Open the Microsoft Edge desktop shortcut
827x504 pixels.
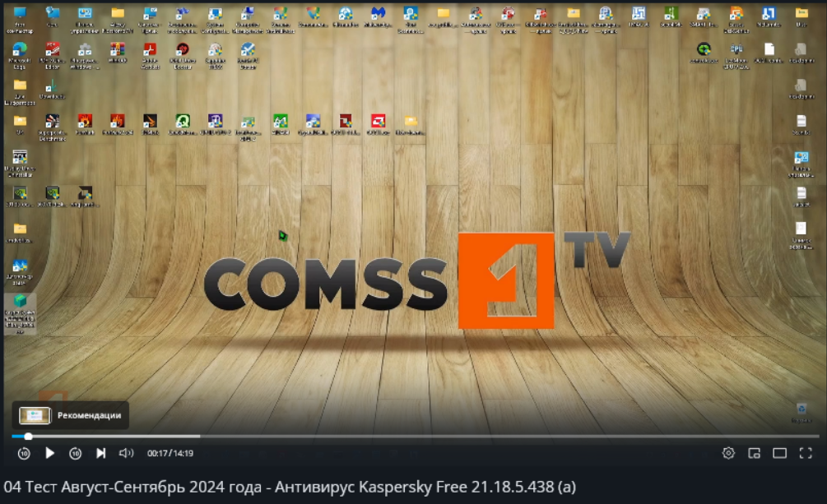click(20, 56)
